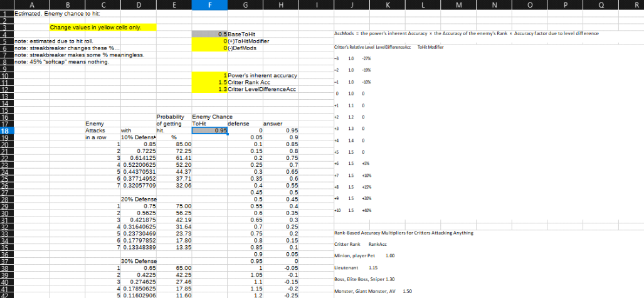Click 'Boss, Elite Boss, Sniper 1.30' row
644x298 pixels.
[x=365, y=279]
